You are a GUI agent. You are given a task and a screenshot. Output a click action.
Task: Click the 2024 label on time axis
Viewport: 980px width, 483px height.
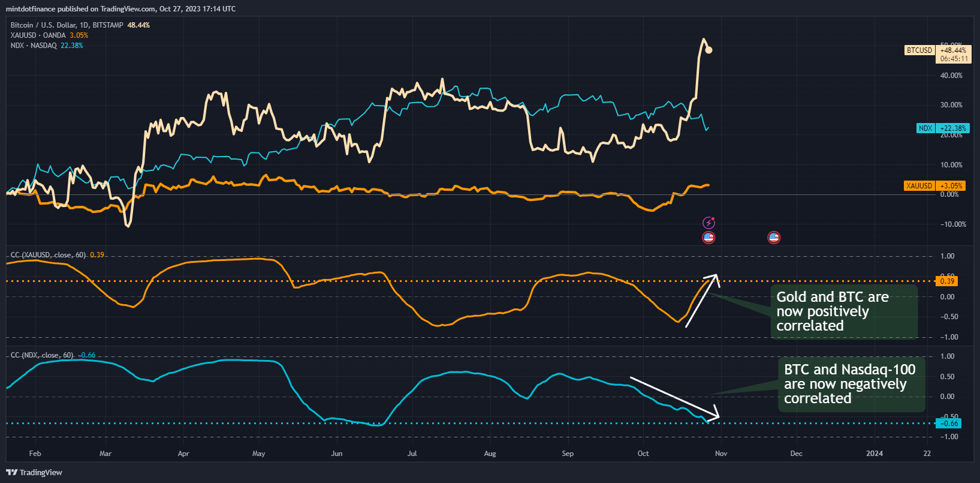[875, 454]
